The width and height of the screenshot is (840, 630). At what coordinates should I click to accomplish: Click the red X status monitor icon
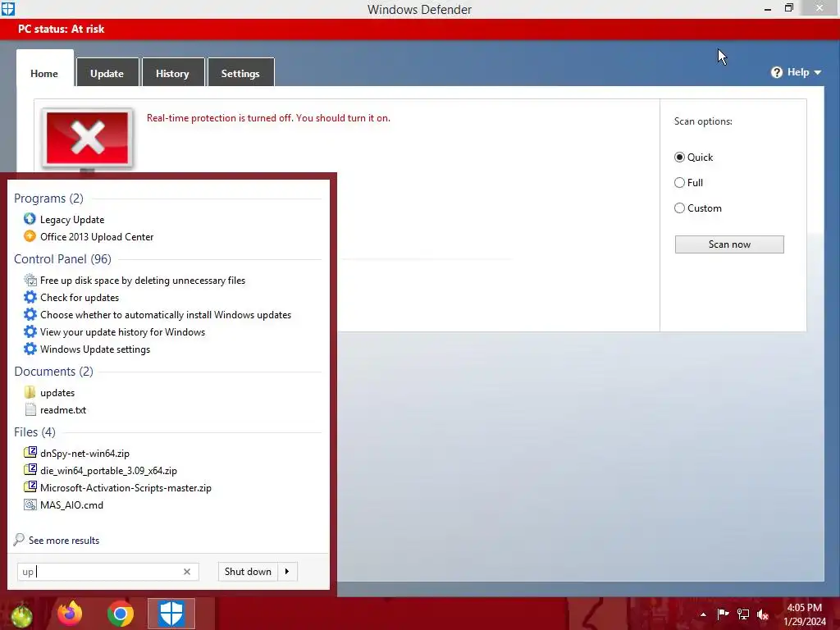pos(87,139)
